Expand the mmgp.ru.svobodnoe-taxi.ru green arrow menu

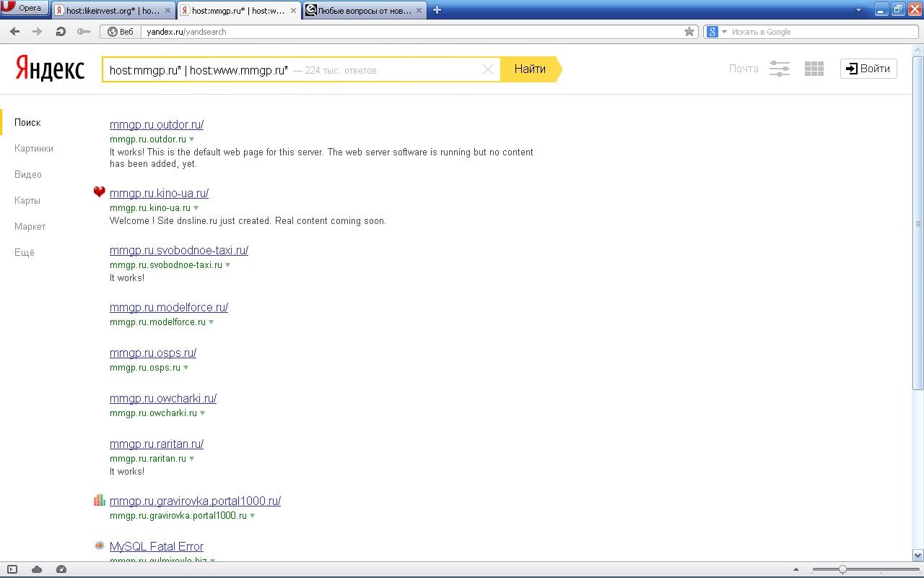click(228, 265)
